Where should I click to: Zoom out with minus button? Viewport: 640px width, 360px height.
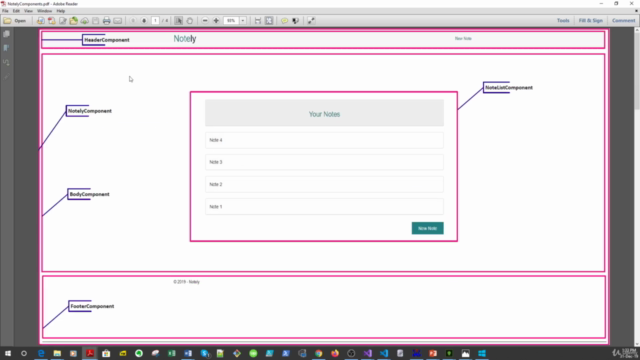tap(205, 20)
